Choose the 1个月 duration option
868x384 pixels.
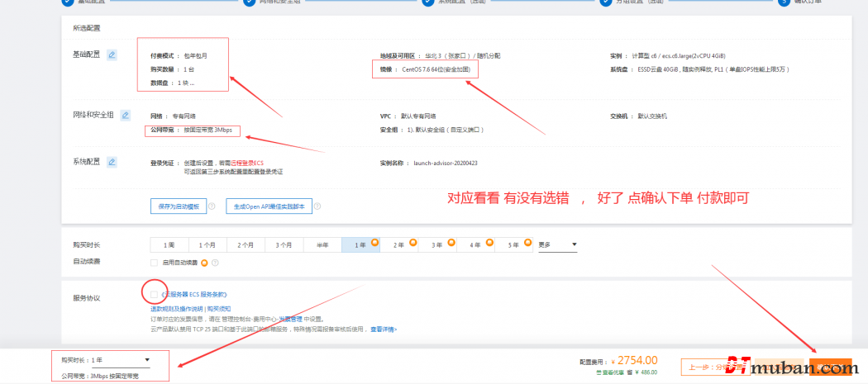207,245
